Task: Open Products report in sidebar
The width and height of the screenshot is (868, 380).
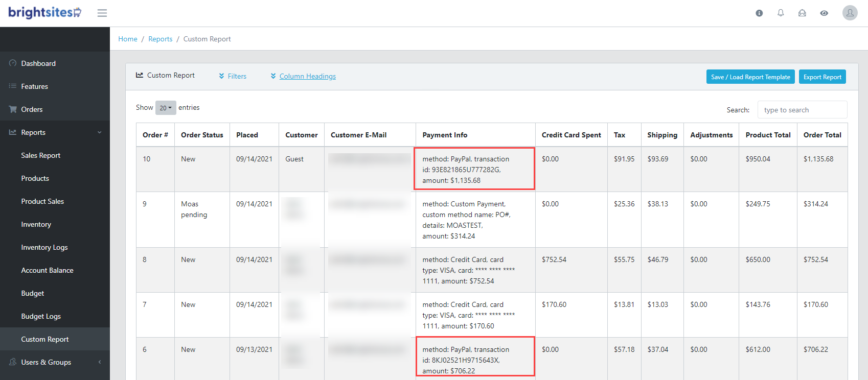Action: 35,178
